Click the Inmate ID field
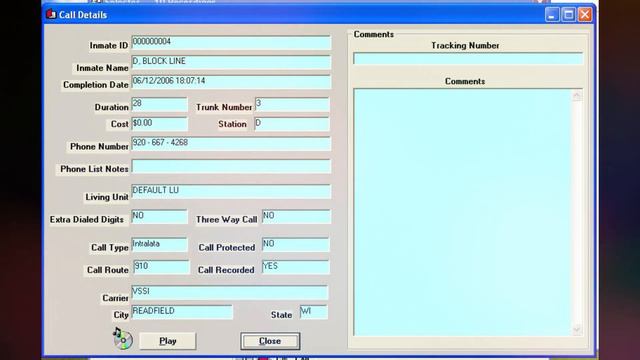640x360 pixels. click(x=231, y=43)
